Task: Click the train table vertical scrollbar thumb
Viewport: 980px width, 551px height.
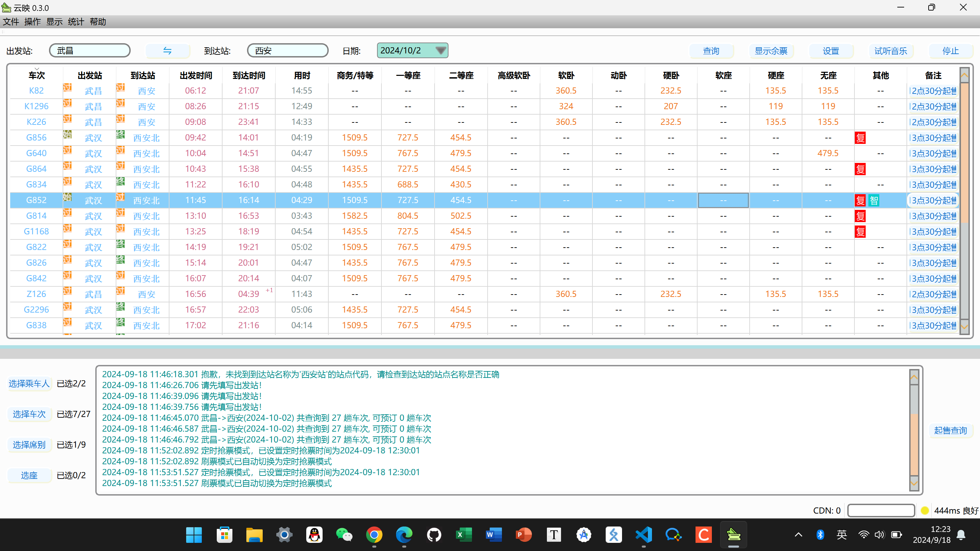Action: tap(964, 152)
